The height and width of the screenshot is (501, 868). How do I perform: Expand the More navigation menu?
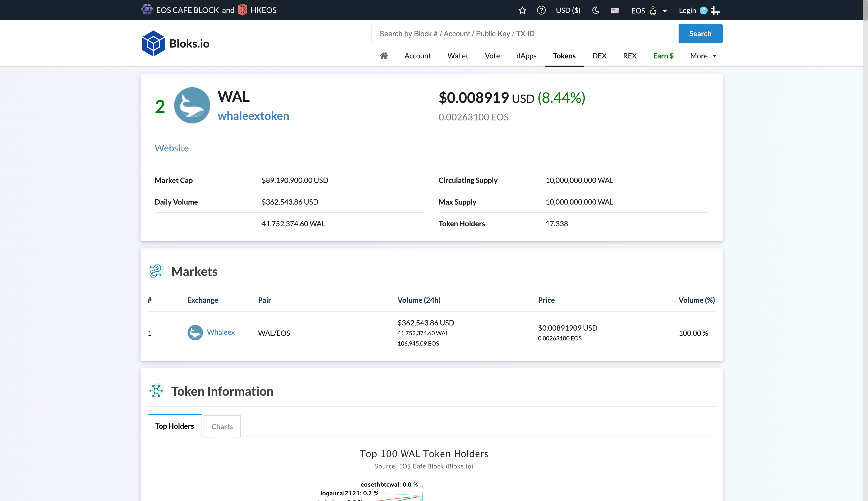703,56
